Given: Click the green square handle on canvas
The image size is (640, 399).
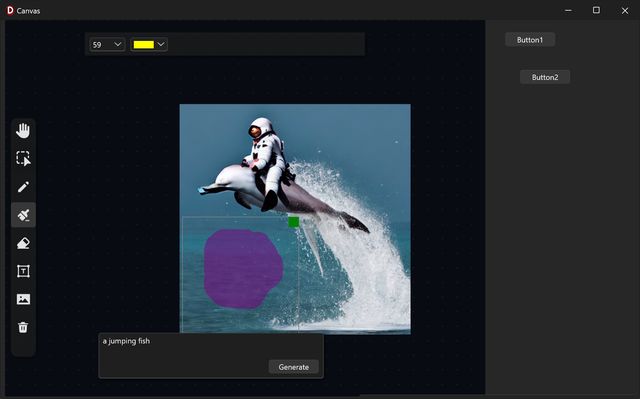Looking at the screenshot, I should coord(293,222).
